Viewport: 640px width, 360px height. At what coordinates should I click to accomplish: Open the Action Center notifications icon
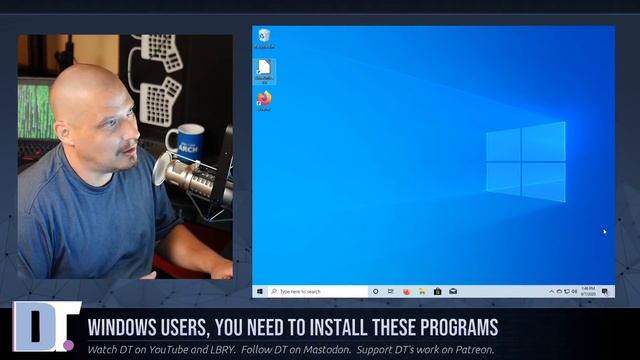pyautogui.click(x=605, y=291)
